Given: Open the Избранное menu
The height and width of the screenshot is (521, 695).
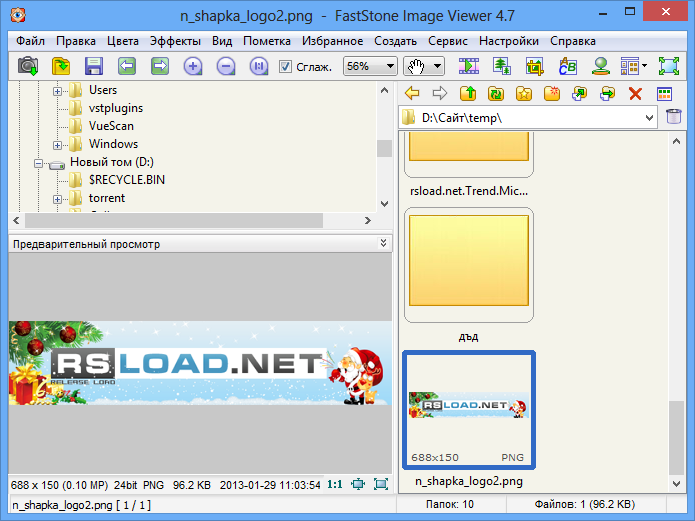Looking at the screenshot, I should 332,41.
